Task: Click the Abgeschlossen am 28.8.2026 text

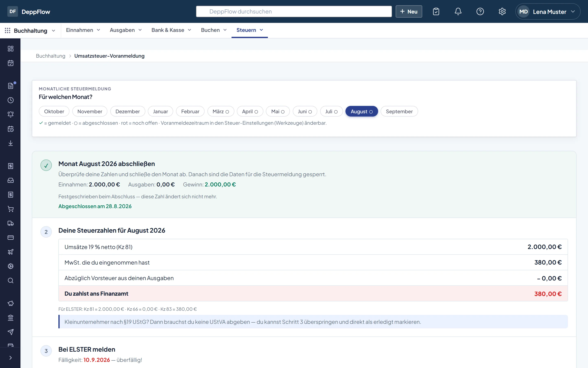Action: point(95,206)
